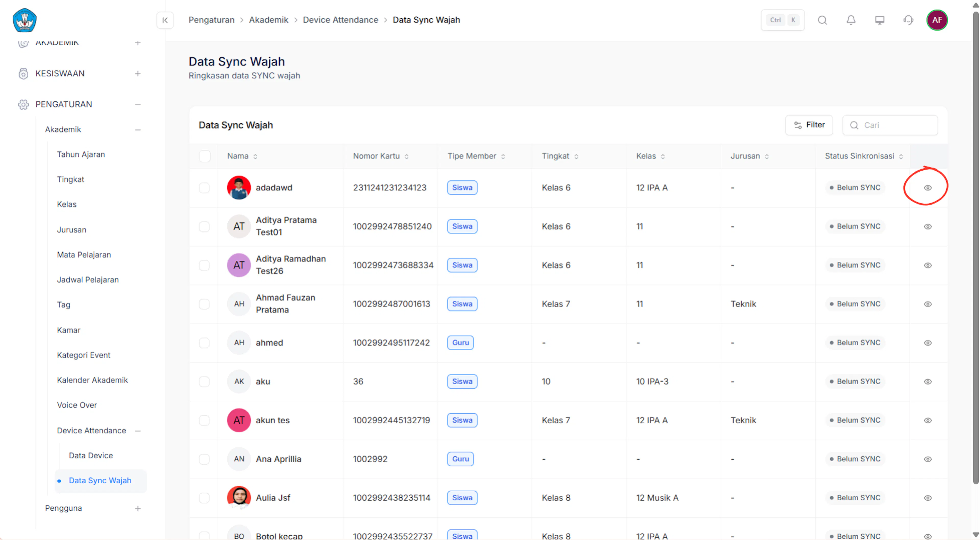View details for Ana Aprillia row

927,460
